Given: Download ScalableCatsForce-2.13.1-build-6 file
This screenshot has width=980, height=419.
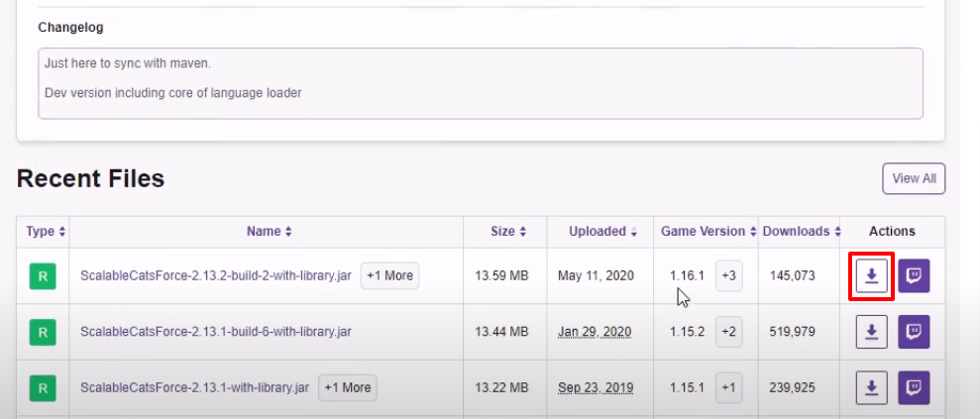Looking at the screenshot, I should pyautogui.click(x=871, y=332).
